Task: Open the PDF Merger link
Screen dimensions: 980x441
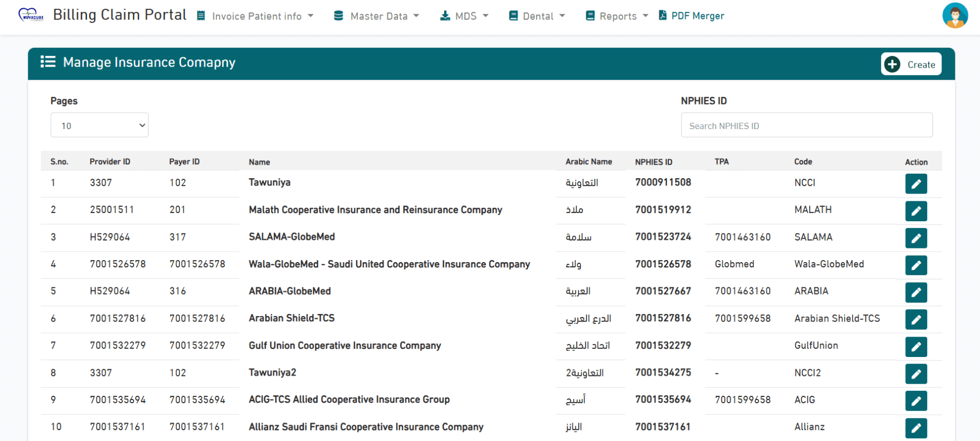Action: pyautogui.click(x=691, y=16)
